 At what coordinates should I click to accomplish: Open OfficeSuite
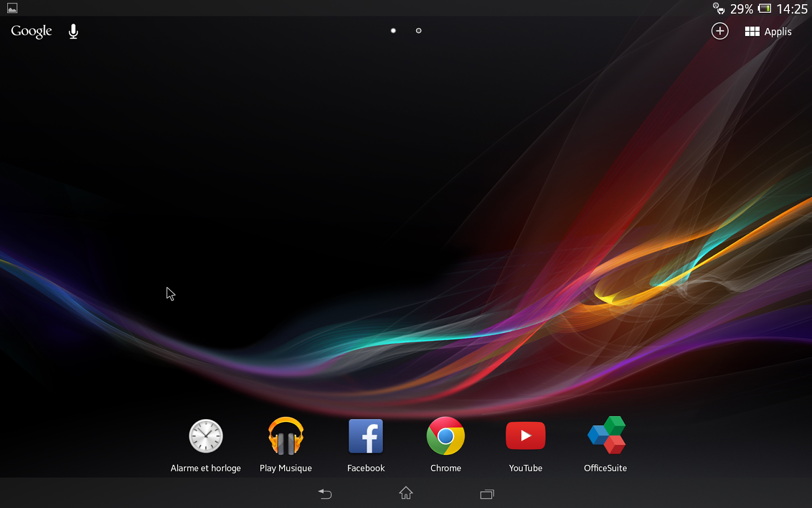click(x=605, y=435)
